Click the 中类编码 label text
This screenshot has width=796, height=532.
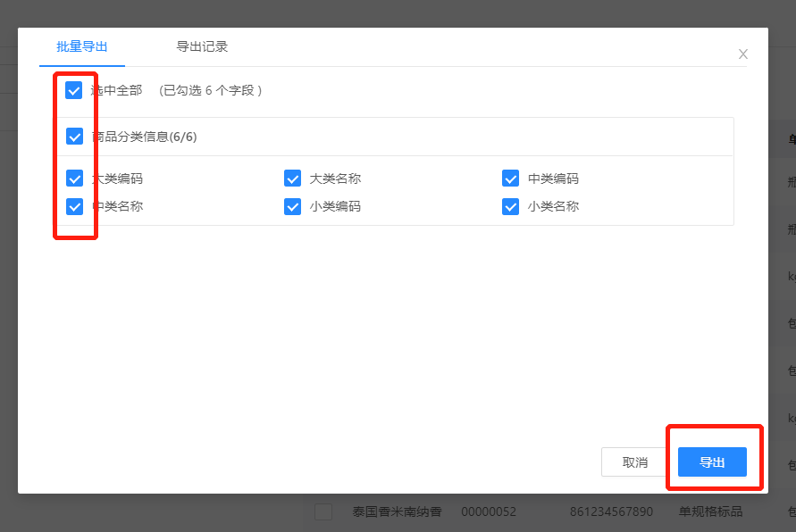(x=553, y=179)
